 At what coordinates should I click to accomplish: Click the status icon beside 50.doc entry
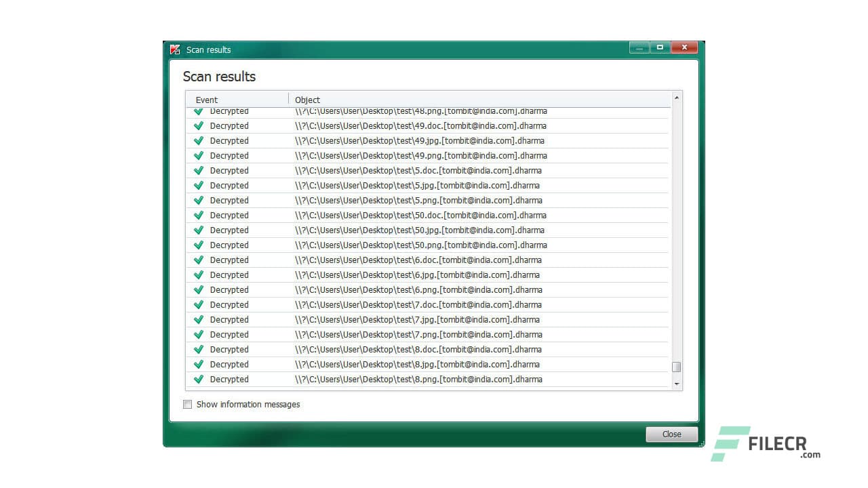(199, 215)
